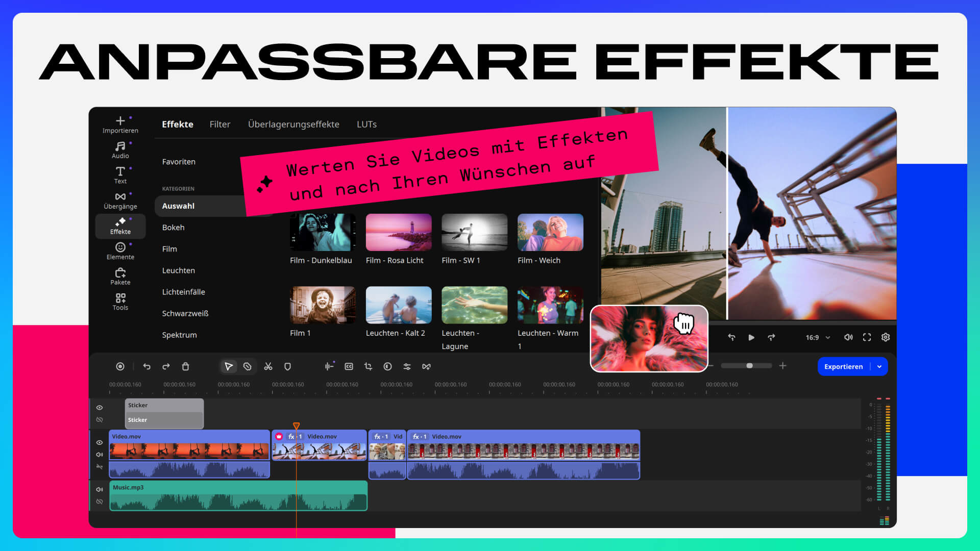Hide the Video.mov track with the eye icon
This screenshot has width=980, height=551.
[100, 442]
